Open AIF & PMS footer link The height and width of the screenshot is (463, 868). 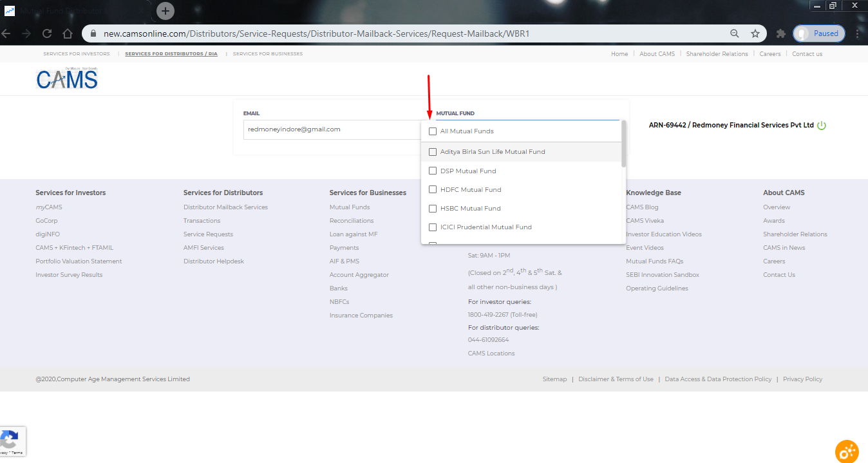[344, 261]
